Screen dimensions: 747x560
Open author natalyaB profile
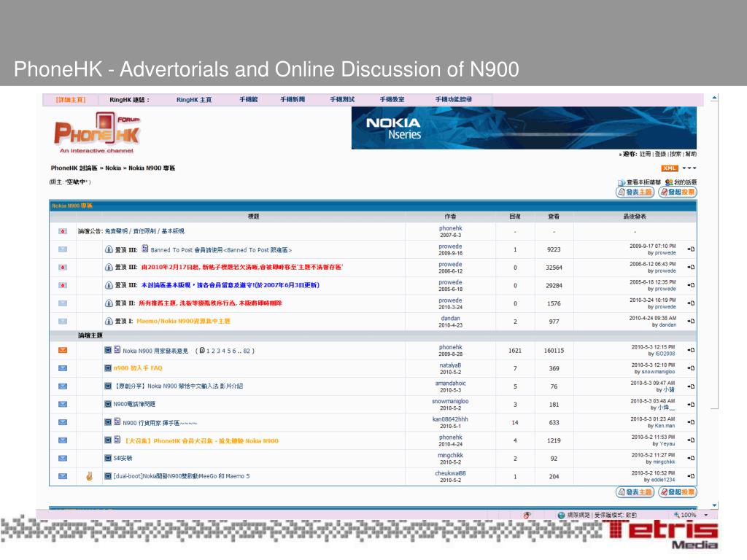(450, 365)
